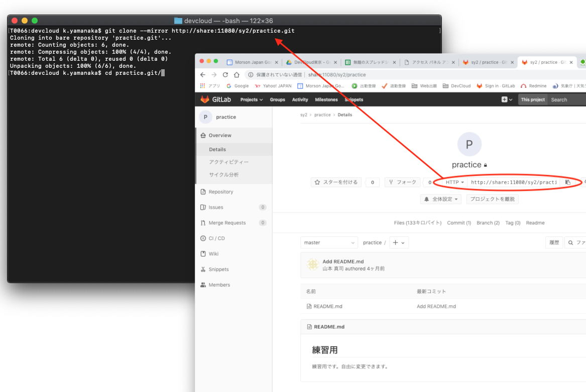This screenshot has width=586, height=392.
Task: Click the プロジェクトを離脱 button
Action: click(x=492, y=199)
